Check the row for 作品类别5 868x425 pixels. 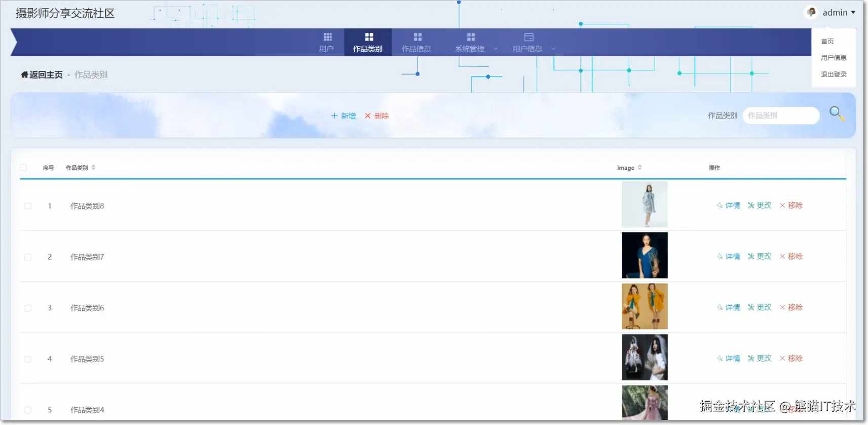pyautogui.click(x=28, y=359)
